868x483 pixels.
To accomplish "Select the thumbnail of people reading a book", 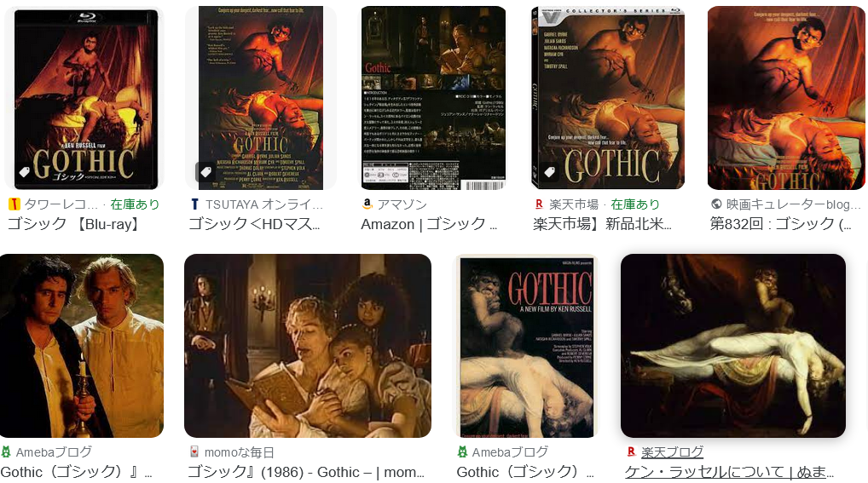I will [x=308, y=346].
